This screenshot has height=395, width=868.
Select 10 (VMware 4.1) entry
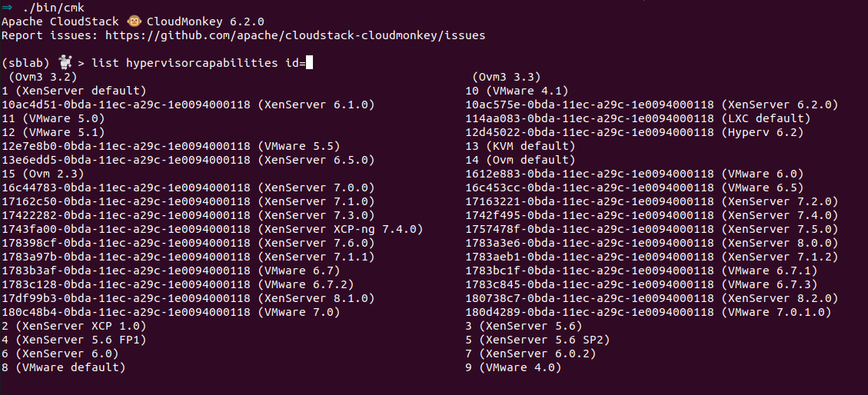point(517,91)
